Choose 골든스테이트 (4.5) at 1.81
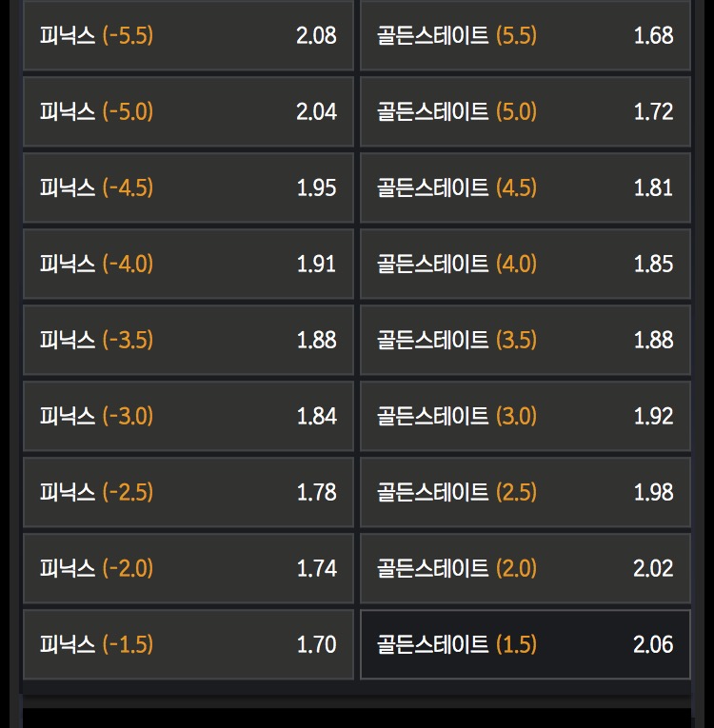Image resolution: width=714 pixels, height=728 pixels. [525, 187]
